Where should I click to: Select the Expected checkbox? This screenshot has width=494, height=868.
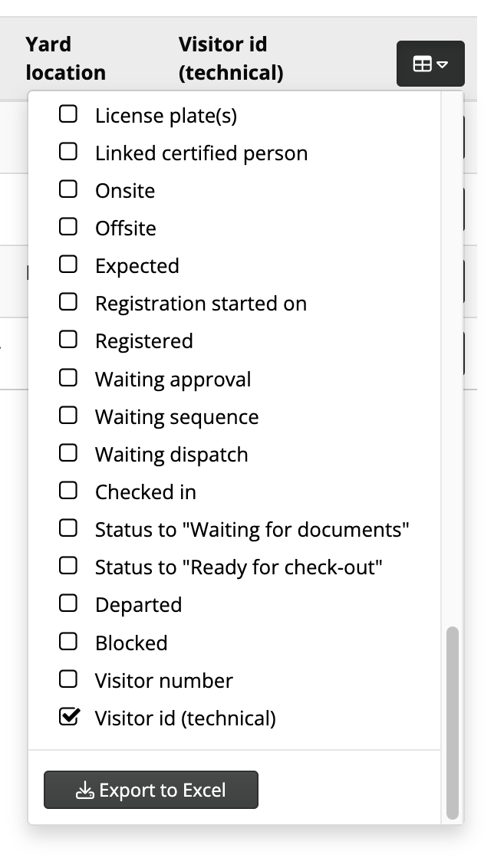pos(68,265)
